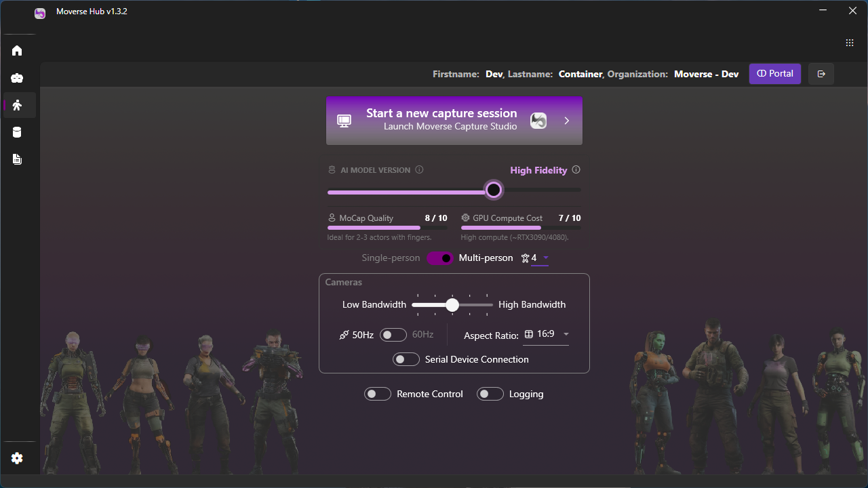The height and width of the screenshot is (488, 868).
Task: Enable Serial Device Connection
Action: tap(406, 359)
